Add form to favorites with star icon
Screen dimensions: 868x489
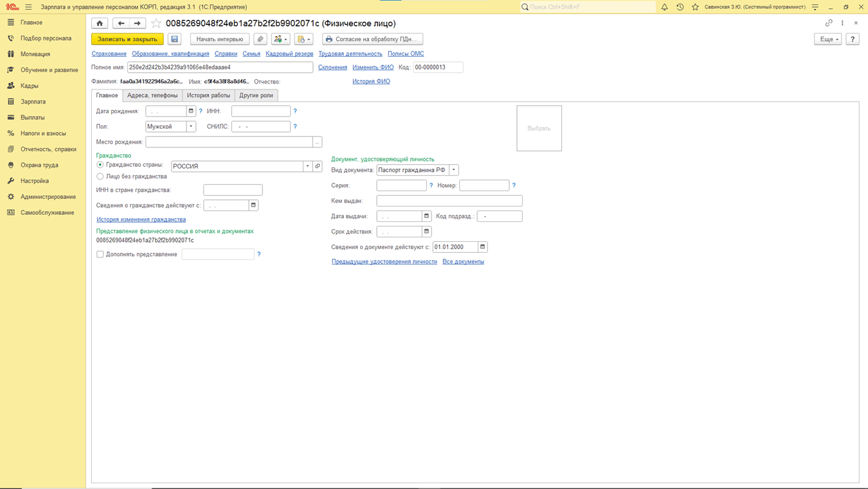(156, 23)
